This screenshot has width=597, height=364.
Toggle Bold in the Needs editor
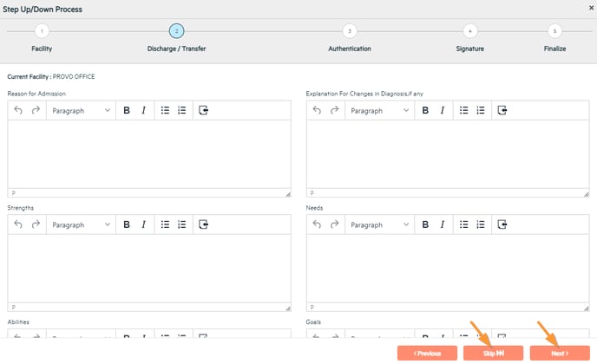[425, 224]
